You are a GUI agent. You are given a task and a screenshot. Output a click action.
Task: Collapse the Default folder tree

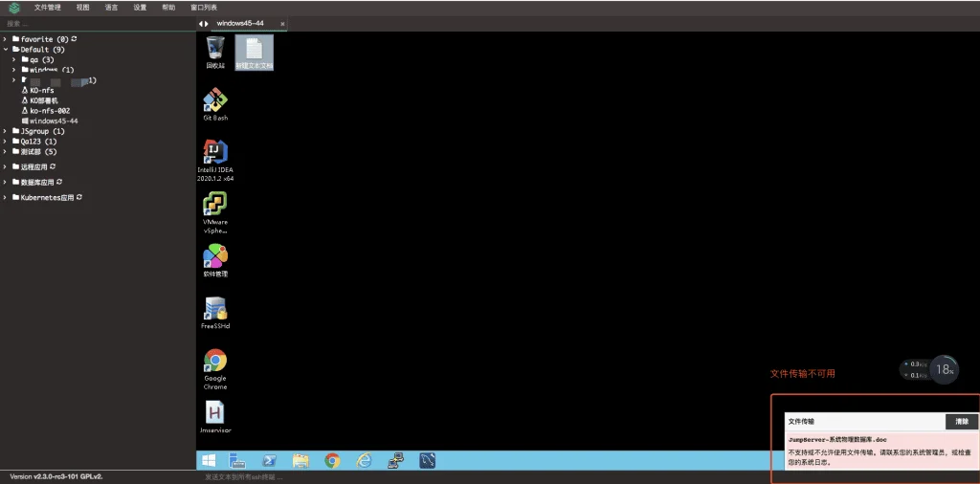(x=5, y=50)
